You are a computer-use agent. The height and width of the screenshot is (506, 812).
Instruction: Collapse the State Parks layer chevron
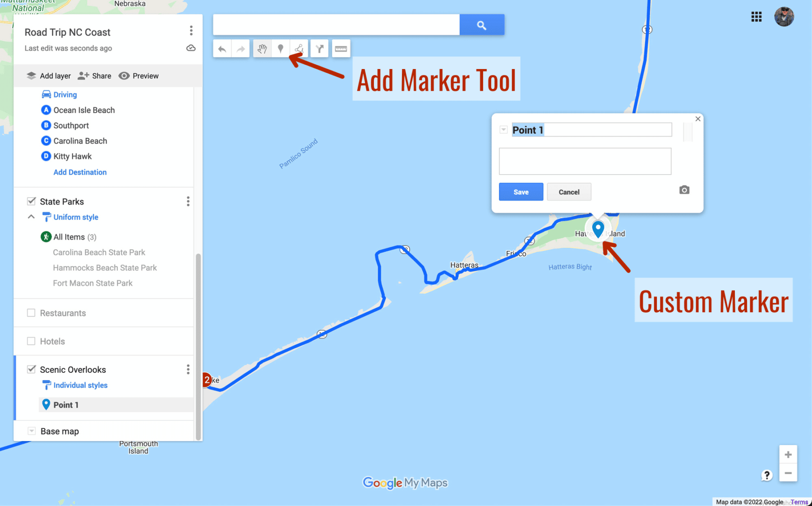coord(31,217)
